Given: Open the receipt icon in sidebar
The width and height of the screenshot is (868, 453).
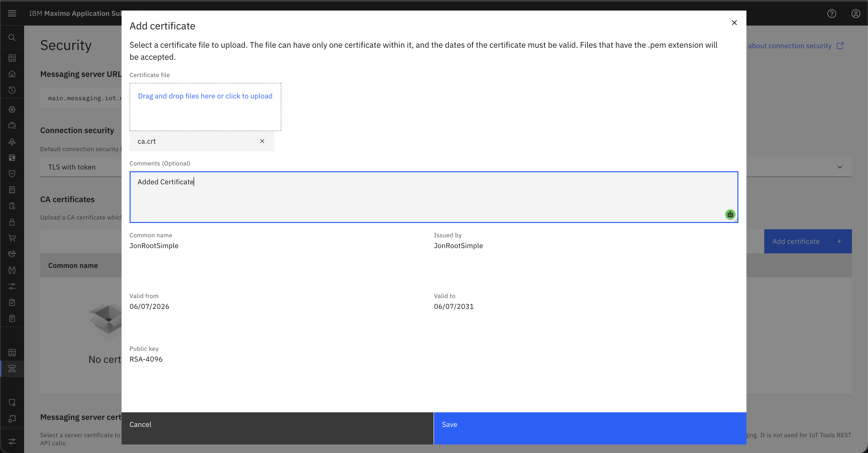Looking at the screenshot, I should (12, 190).
